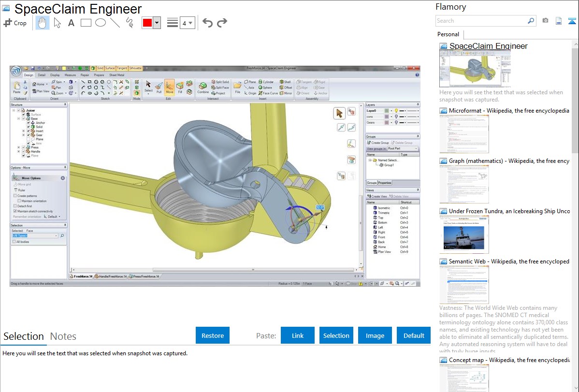Expand the Handle tree node
This screenshot has width=579, height=392.
(x=18, y=151)
